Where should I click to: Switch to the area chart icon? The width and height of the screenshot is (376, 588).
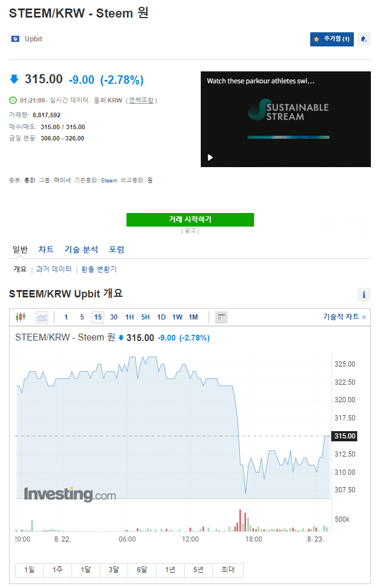(x=42, y=317)
